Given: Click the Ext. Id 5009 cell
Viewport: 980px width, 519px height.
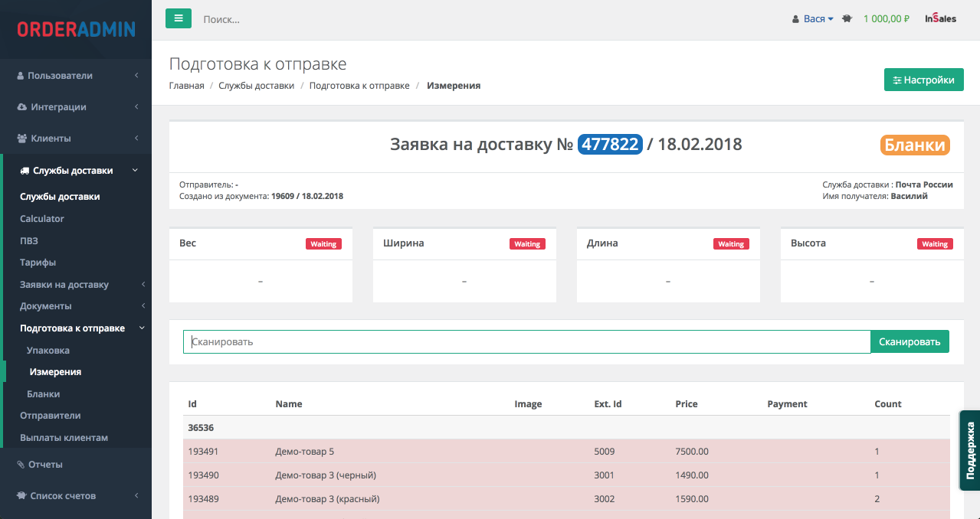Looking at the screenshot, I should [x=605, y=452].
